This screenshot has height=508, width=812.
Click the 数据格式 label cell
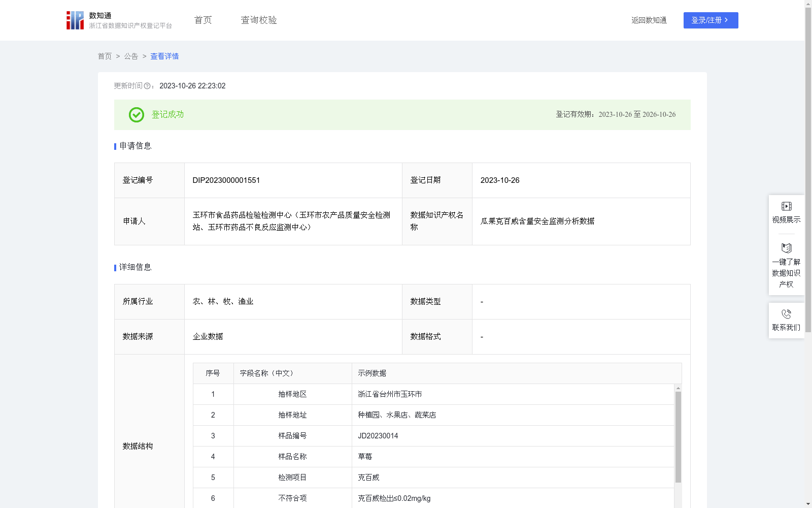[x=437, y=337]
